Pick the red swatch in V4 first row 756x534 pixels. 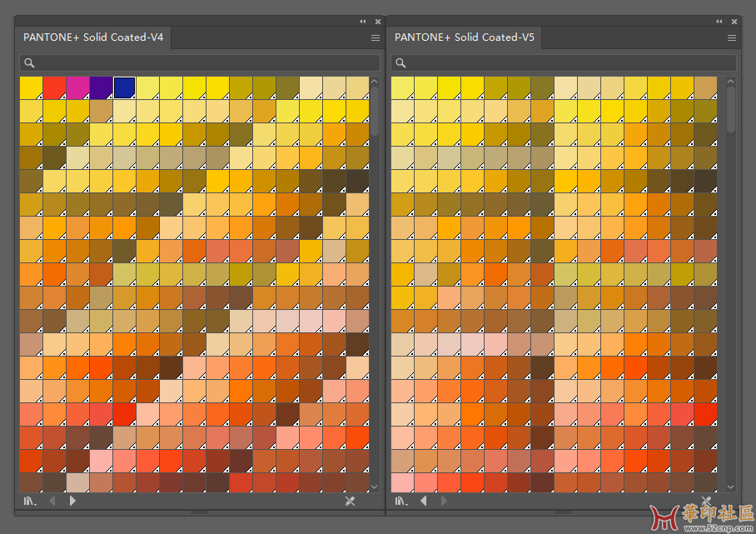[54, 87]
